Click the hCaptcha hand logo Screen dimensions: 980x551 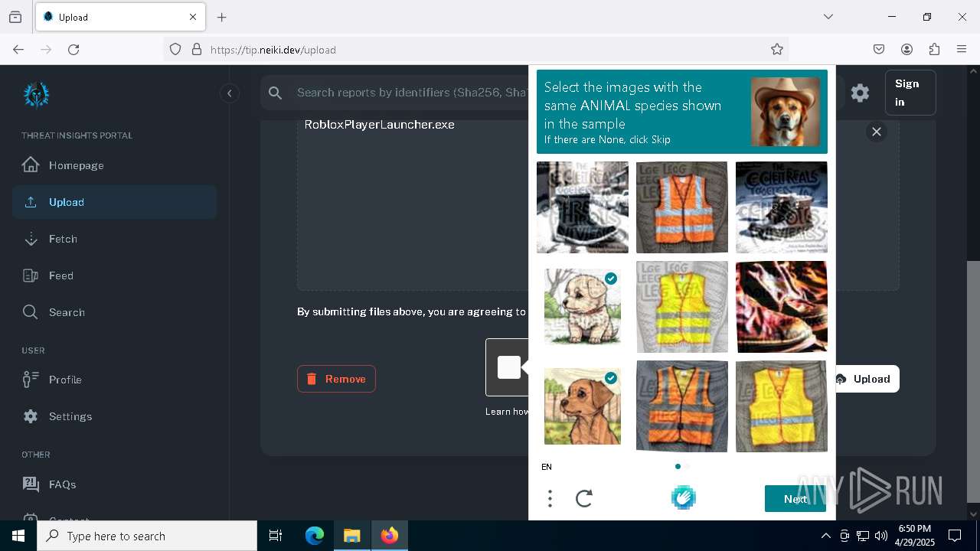coord(683,497)
